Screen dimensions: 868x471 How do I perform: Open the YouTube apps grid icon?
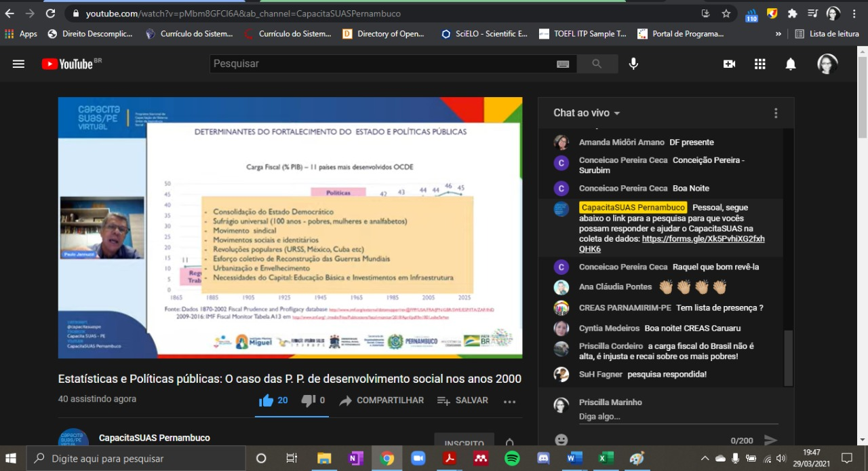click(759, 64)
